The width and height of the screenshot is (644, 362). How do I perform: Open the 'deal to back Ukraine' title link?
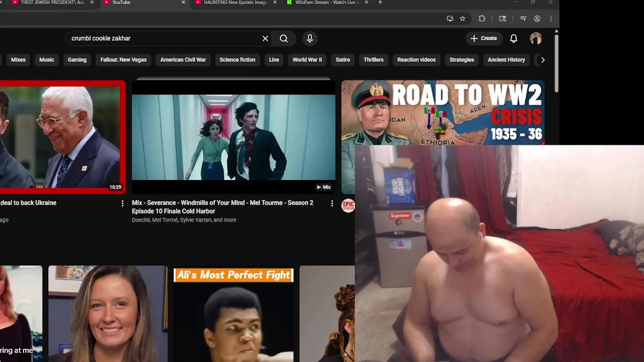[28, 203]
